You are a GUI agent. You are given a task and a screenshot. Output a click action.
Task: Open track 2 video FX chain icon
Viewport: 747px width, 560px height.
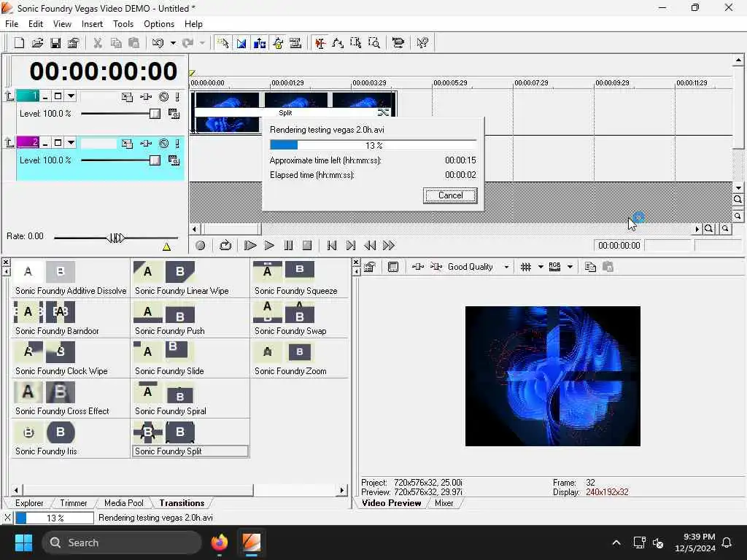[146, 144]
